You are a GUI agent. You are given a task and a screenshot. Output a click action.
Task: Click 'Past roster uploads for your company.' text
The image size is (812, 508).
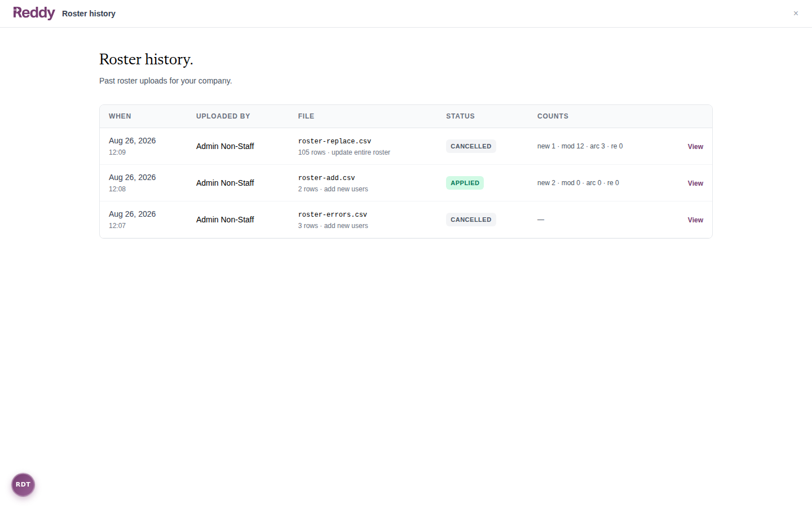click(165, 81)
